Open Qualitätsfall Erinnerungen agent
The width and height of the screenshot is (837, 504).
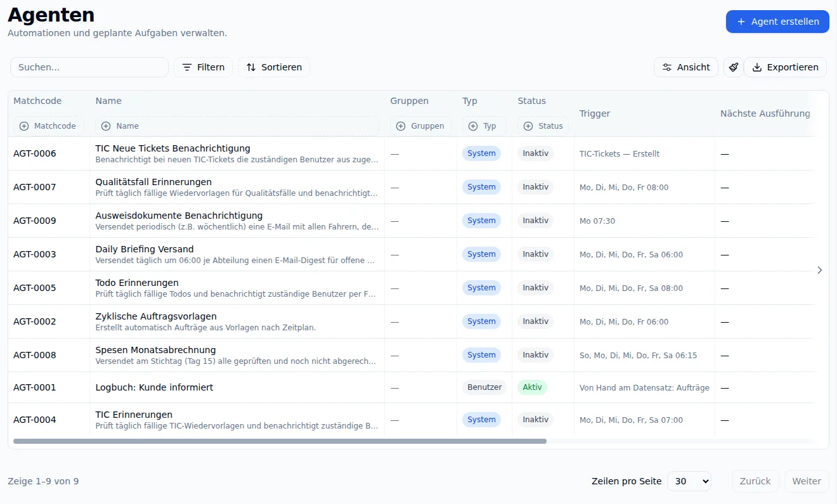pyautogui.click(x=153, y=182)
